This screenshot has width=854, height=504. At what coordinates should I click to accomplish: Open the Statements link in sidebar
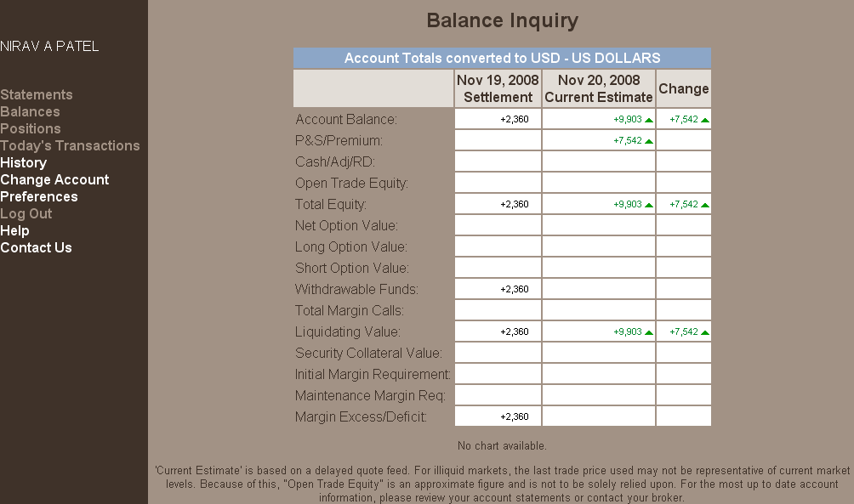coord(37,94)
